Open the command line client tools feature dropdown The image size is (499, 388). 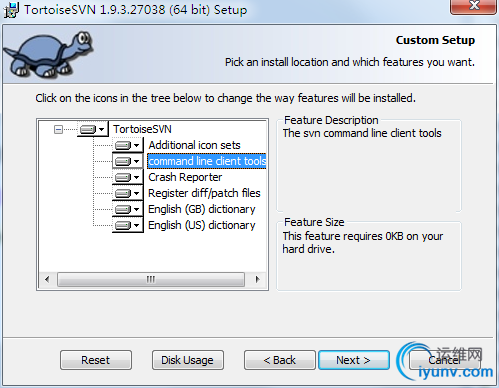[128, 161]
